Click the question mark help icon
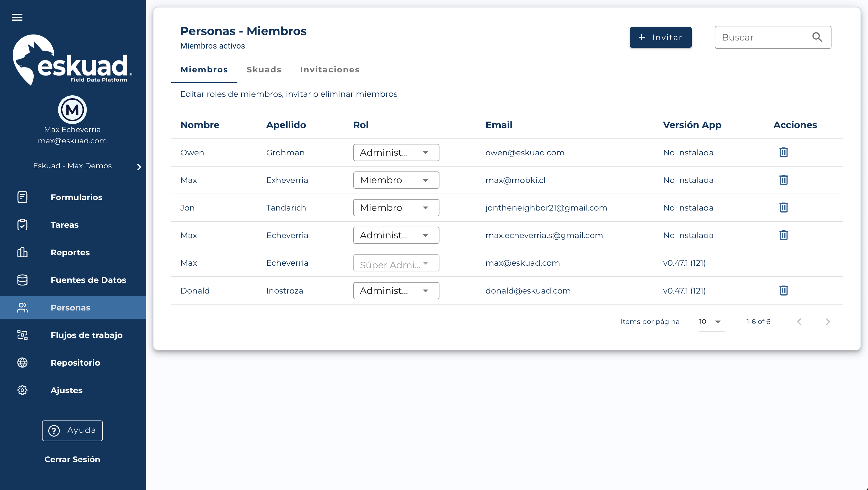The height and width of the screenshot is (490, 868). point(54,430)
